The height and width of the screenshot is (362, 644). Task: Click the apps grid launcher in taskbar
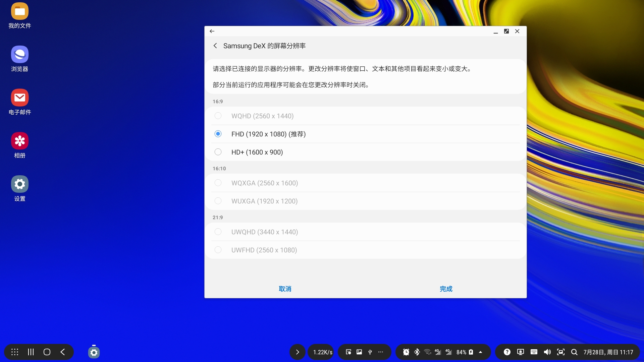(x=14, y=352)
